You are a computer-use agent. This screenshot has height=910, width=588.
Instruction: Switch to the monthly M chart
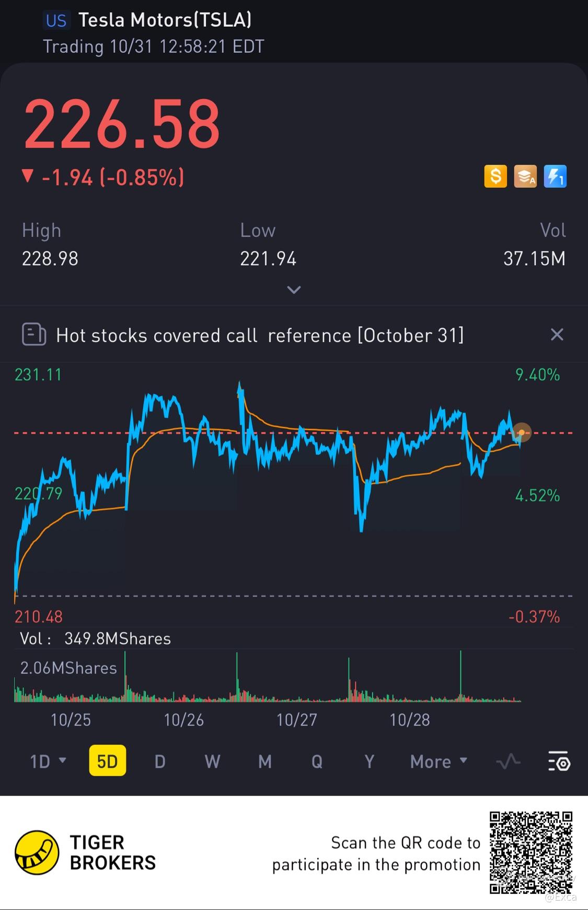(265, 761)
